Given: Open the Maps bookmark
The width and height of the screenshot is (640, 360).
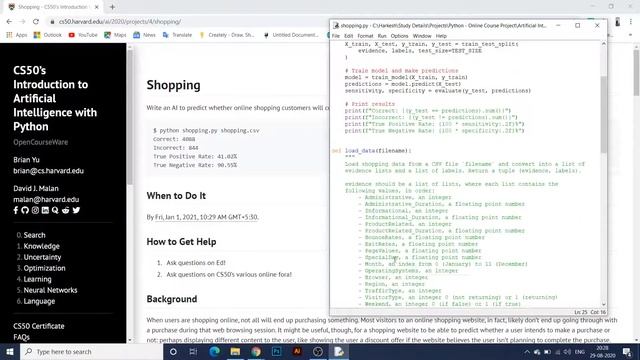Looking at the screenshot, I should tap(115, 35).
